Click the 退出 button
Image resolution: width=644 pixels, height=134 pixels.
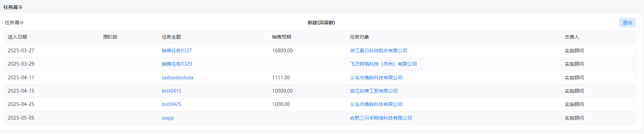[x=627, y=23]
